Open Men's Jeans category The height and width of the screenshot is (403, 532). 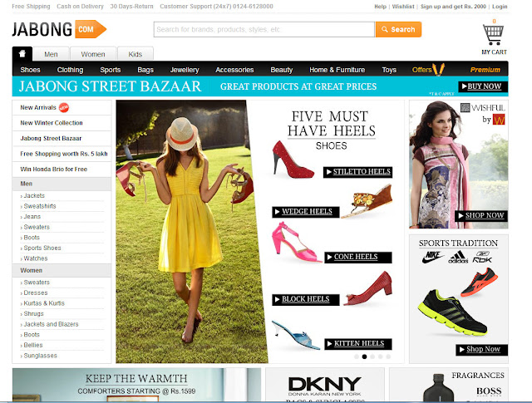[x=32, y=217]
